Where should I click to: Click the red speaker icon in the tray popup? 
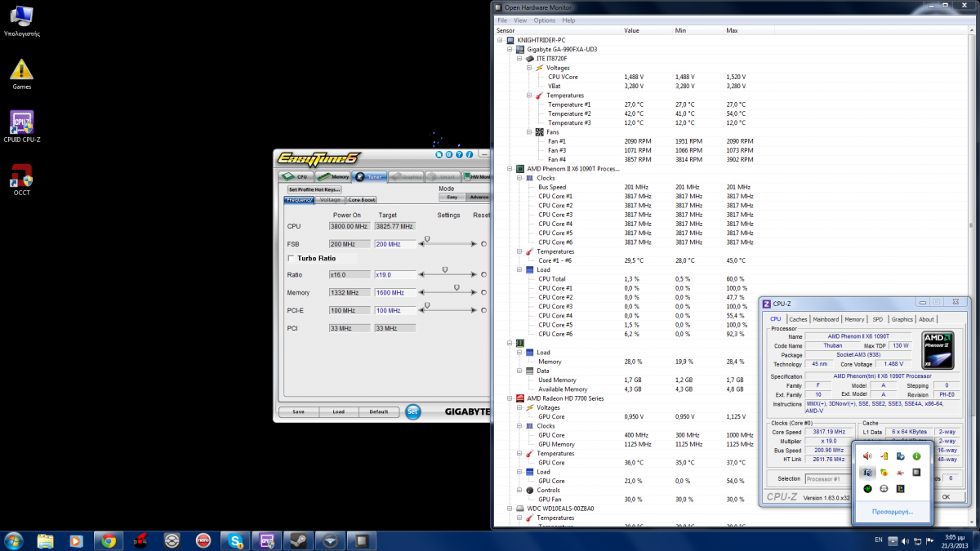867,456
